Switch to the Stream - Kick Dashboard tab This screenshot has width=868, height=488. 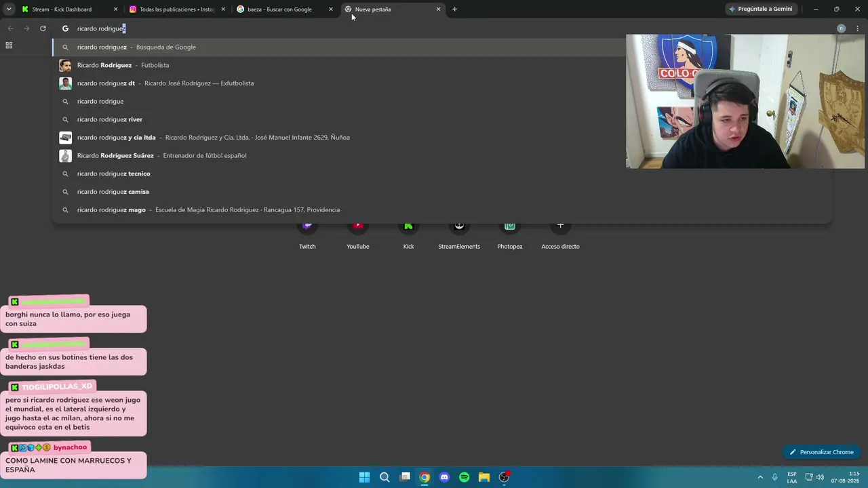click(61, 9)
